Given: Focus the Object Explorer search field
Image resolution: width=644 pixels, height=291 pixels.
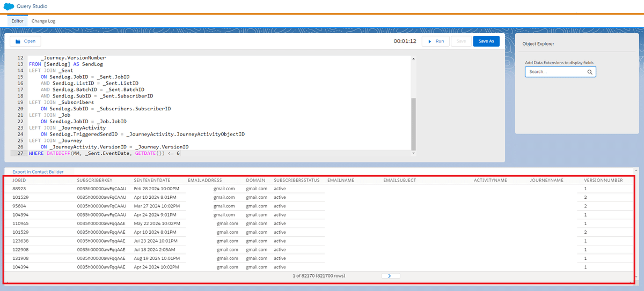Looking at the screenshot, I should 560,72.
